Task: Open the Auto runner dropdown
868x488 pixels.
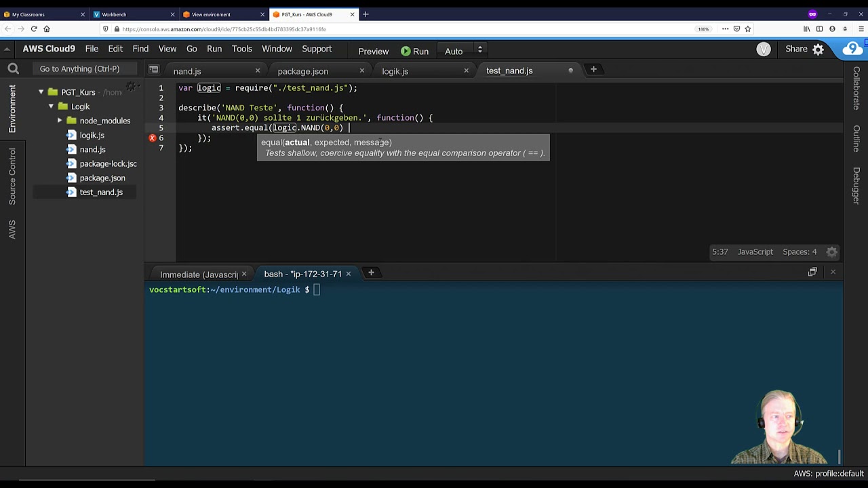Action: click(463, 51)
